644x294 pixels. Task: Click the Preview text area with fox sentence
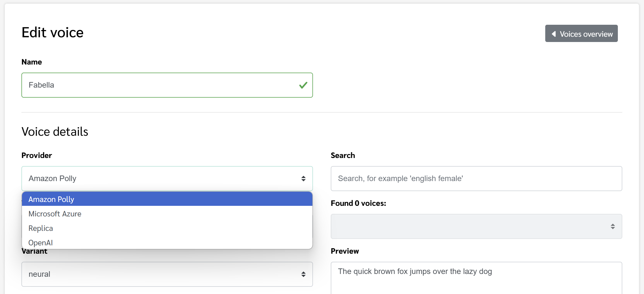click(x=476, y=278)
